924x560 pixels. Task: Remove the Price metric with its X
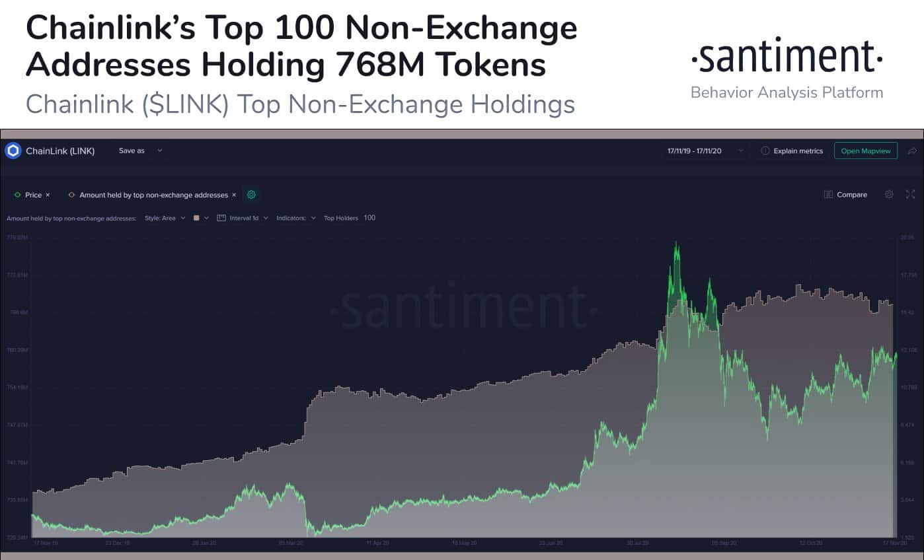click(x=48, y=195)
